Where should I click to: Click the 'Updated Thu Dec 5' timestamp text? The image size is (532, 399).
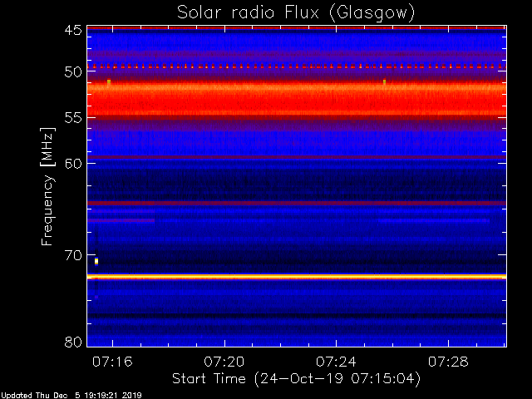pos(71,396)
